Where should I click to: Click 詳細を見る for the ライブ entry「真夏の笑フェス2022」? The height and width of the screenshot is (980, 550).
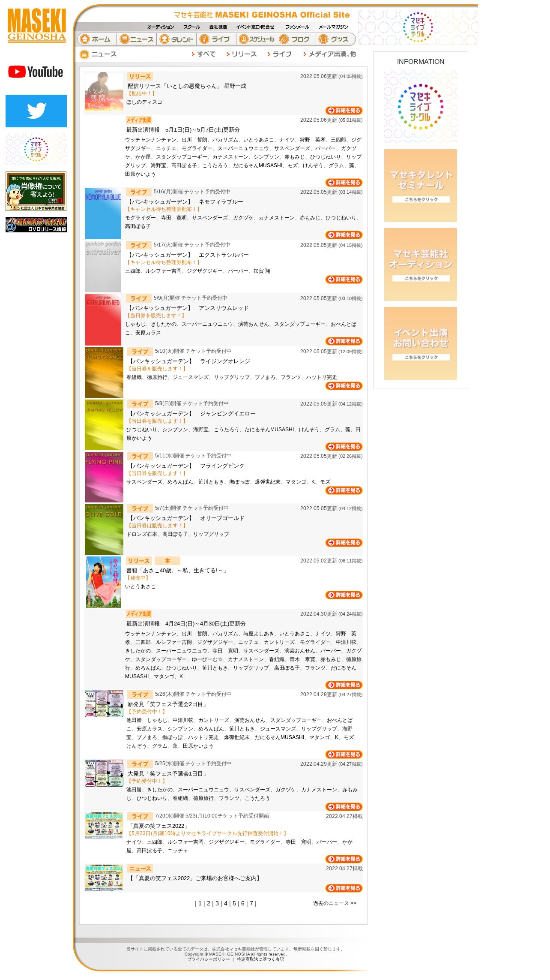[344, 859]
